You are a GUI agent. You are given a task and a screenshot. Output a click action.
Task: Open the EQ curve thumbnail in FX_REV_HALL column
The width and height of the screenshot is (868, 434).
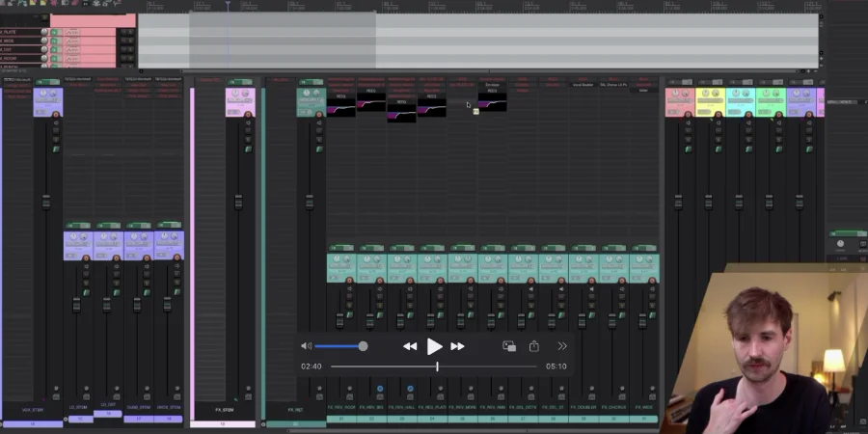[401, 114]
